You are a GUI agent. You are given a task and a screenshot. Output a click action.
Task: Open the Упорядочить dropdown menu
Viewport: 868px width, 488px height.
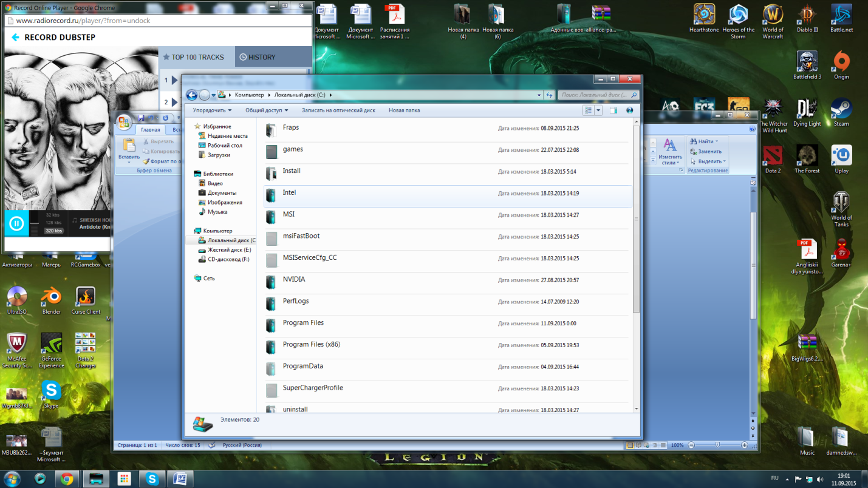(213, 110)
